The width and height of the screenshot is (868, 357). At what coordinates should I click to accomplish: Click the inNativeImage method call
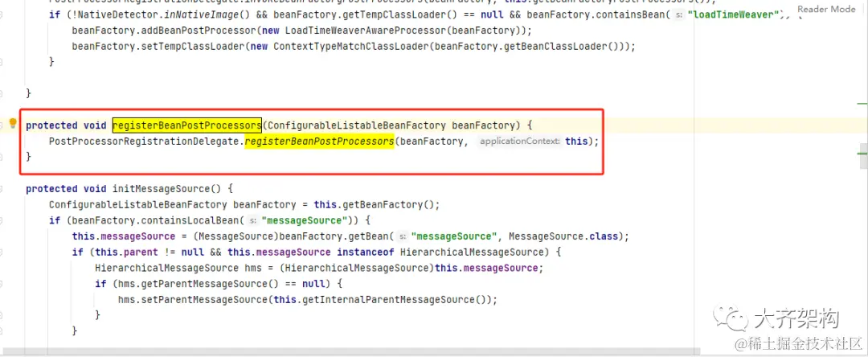[199, 15]
